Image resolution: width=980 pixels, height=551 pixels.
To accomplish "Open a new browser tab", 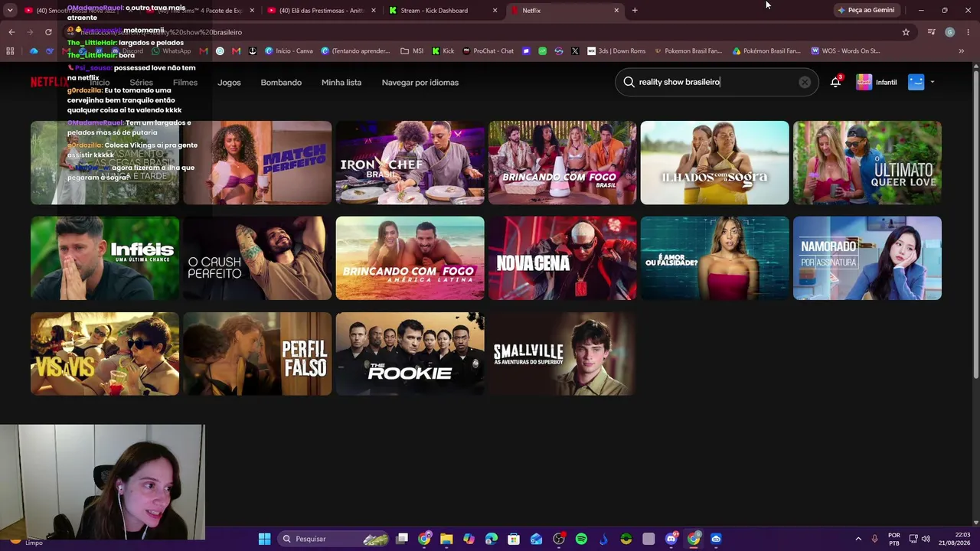I will 635,11.
